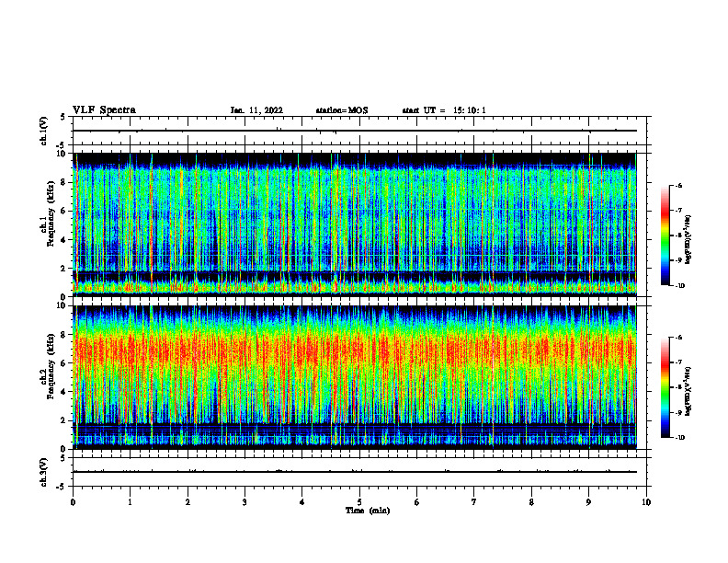Click time axis tick label "5"
Image resolution: width=728 pixels, height=563 pixels.
pos(359,502)
